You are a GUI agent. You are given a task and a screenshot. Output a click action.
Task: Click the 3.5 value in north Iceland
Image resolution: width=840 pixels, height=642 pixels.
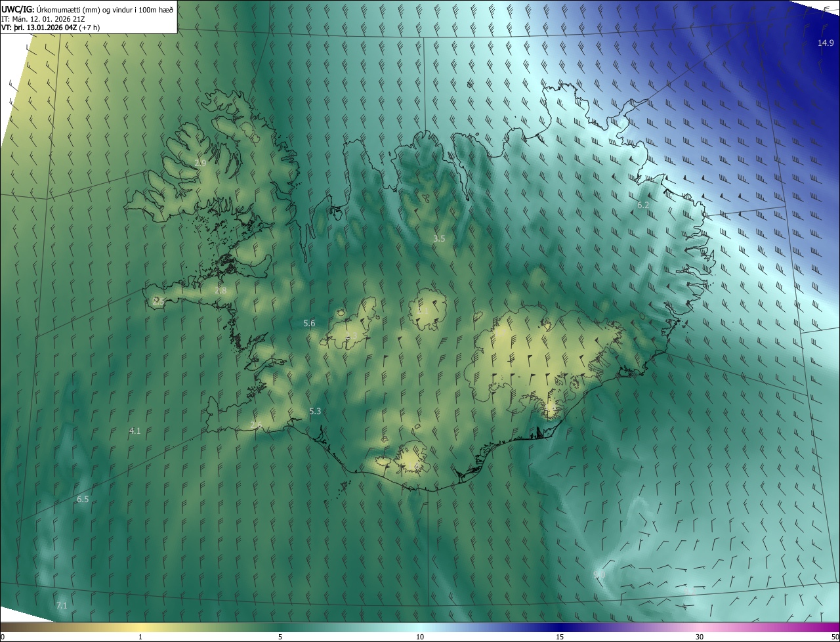(439, 239)
